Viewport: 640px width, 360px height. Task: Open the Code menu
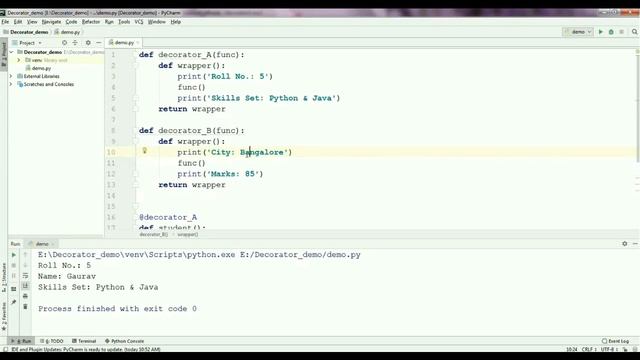[x=71, y=22]
